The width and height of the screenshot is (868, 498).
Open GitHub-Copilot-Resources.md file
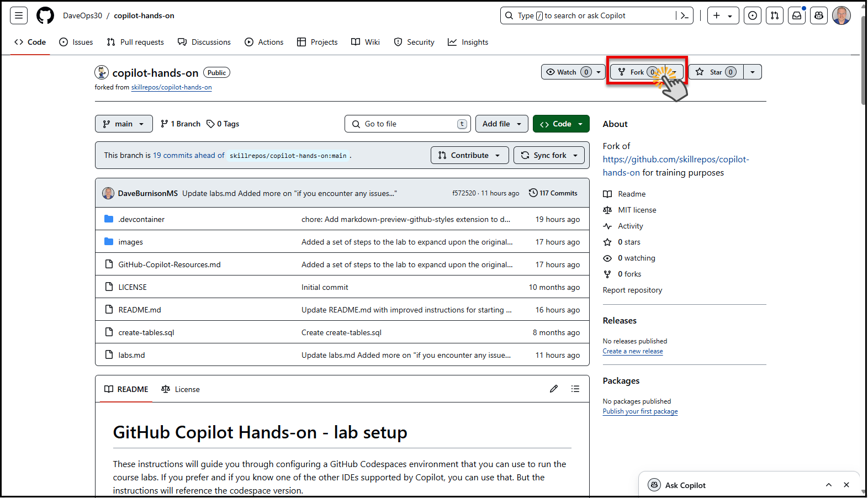[x=170, y=264]
